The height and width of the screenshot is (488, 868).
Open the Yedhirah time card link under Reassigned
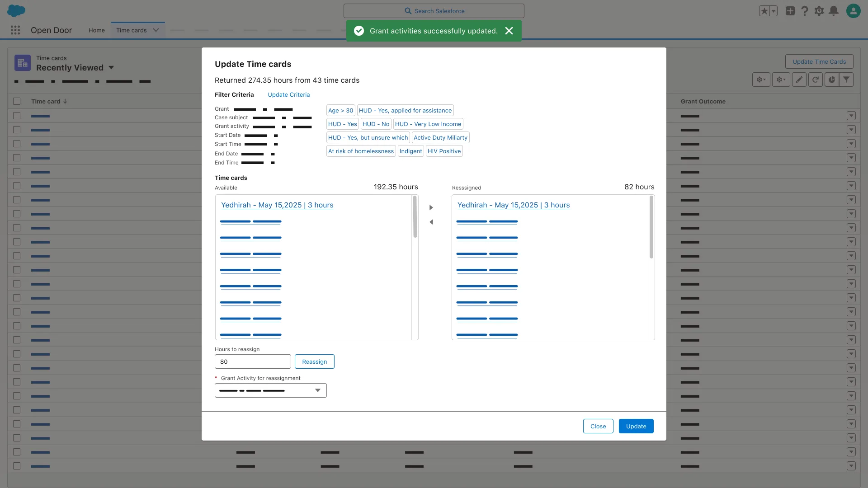click(514, 205)
